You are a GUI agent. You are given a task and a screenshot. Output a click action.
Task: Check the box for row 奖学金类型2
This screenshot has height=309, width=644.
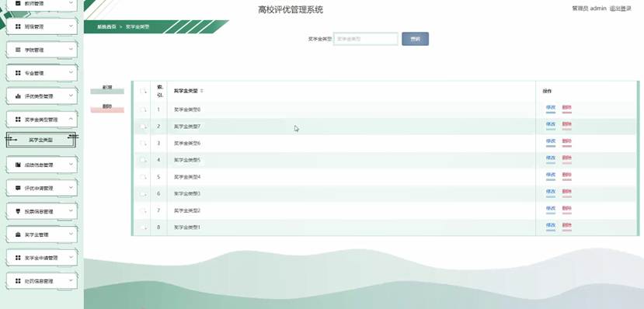tap(142, 210)
